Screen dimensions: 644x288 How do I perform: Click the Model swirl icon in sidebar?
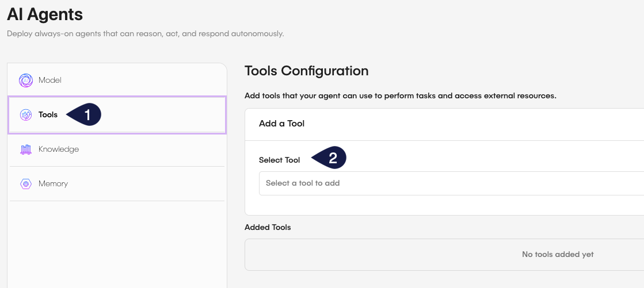pos(25,80)
